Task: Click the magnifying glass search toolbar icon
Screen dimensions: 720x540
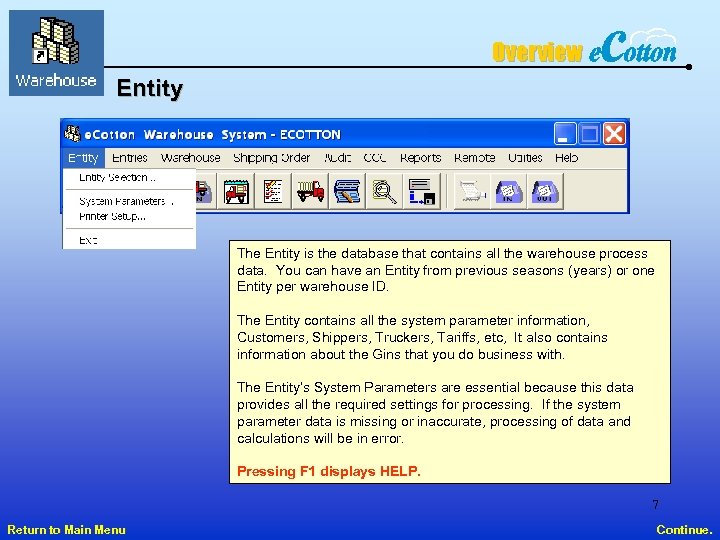Action: pos(384,191)
